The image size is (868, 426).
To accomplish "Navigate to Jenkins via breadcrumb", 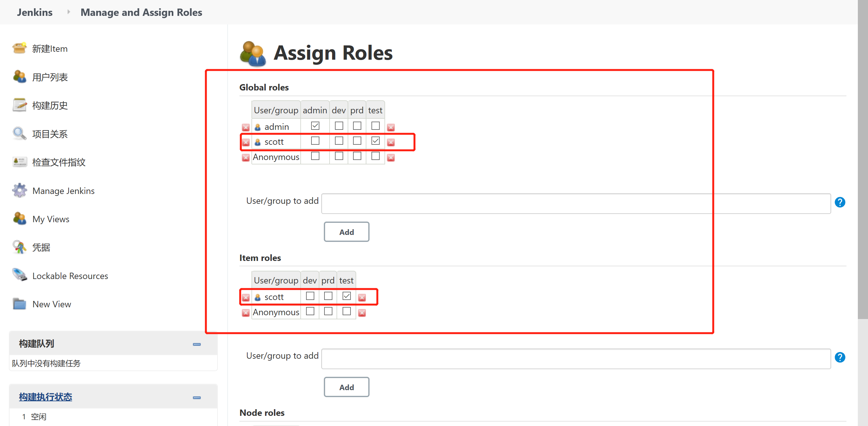I will 35,12.
